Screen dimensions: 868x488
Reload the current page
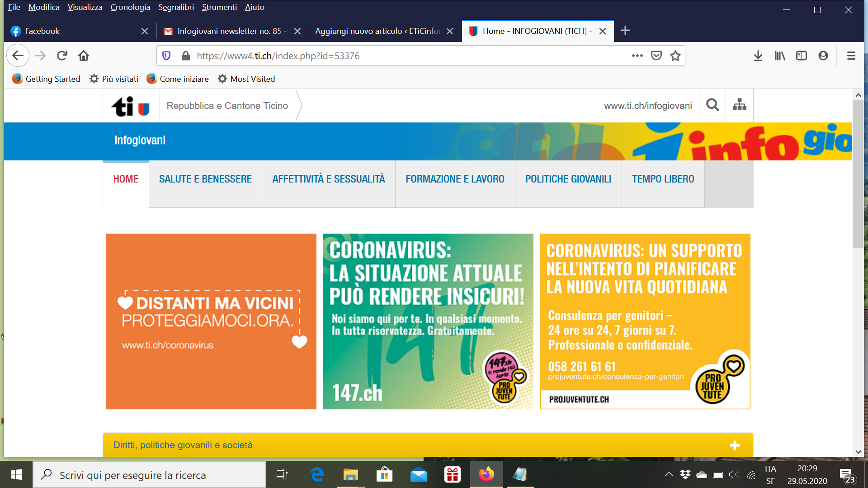pos(62,56)
